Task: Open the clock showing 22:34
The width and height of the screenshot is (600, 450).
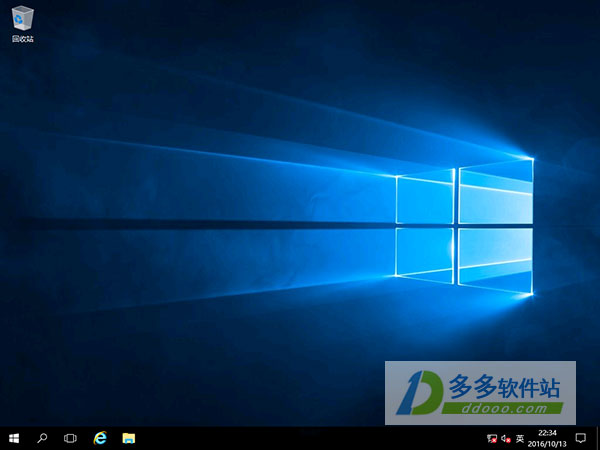Action: coord(547,438)
